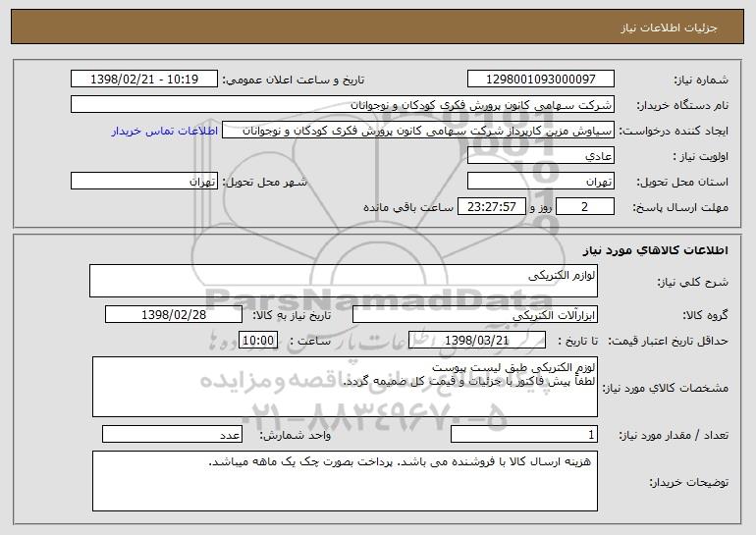Click the نام دستگاه خریدار field
The image size is (756, 535).
(343, 105)
